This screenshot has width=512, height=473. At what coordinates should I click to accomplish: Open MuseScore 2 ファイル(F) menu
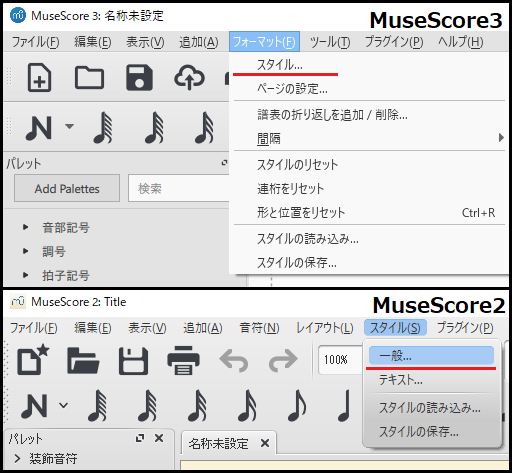[x=34, y=328]
